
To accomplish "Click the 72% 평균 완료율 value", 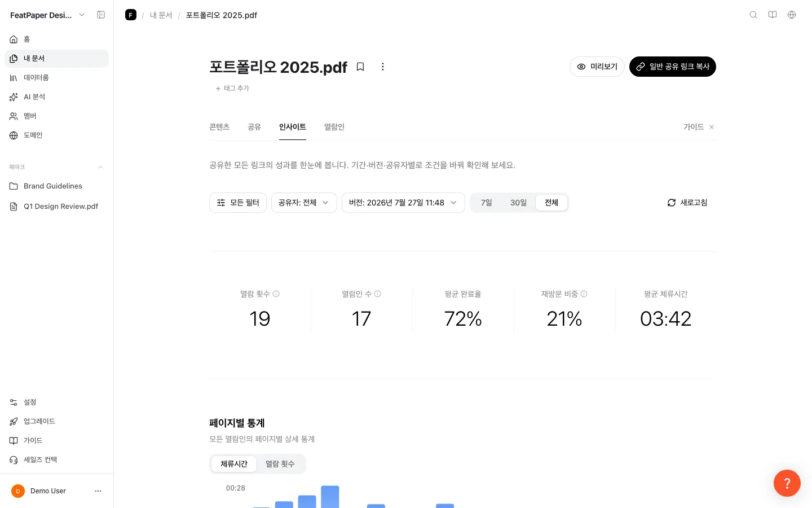I will pyautogui.click(x=463, y=319).
